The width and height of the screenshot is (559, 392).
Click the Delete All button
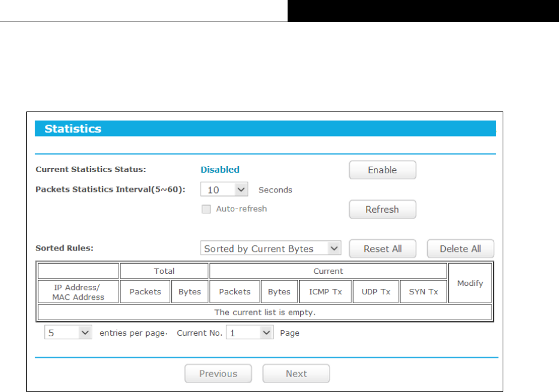(x=460, y=249)
